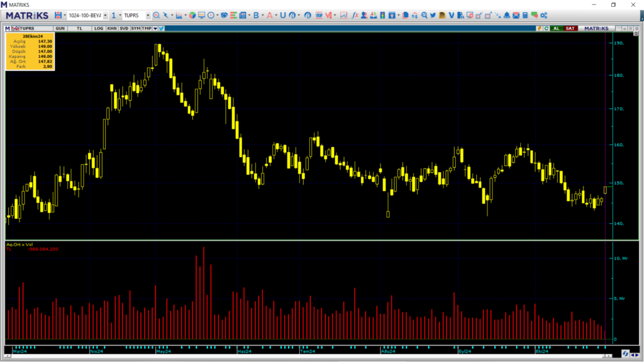The image size is (644, 362).
Task: Toggle the SVD button on chart bar
Action: [x=124, y=28]
